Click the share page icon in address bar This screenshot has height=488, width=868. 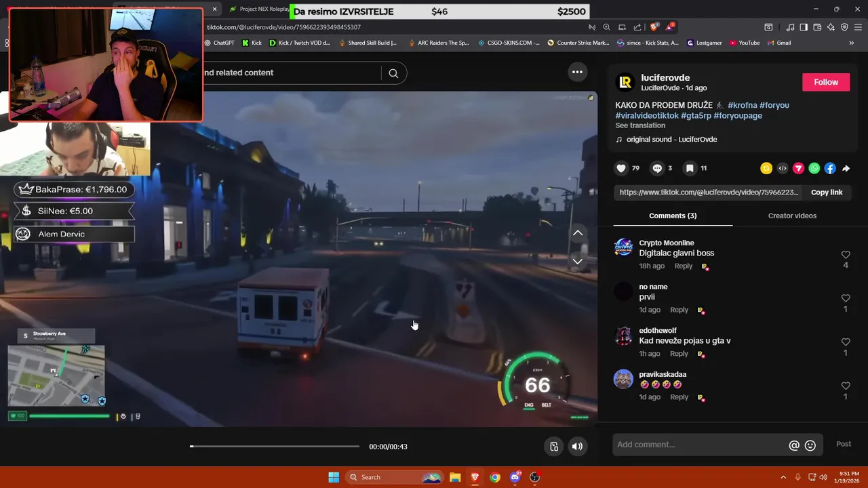tap(637, 27)
